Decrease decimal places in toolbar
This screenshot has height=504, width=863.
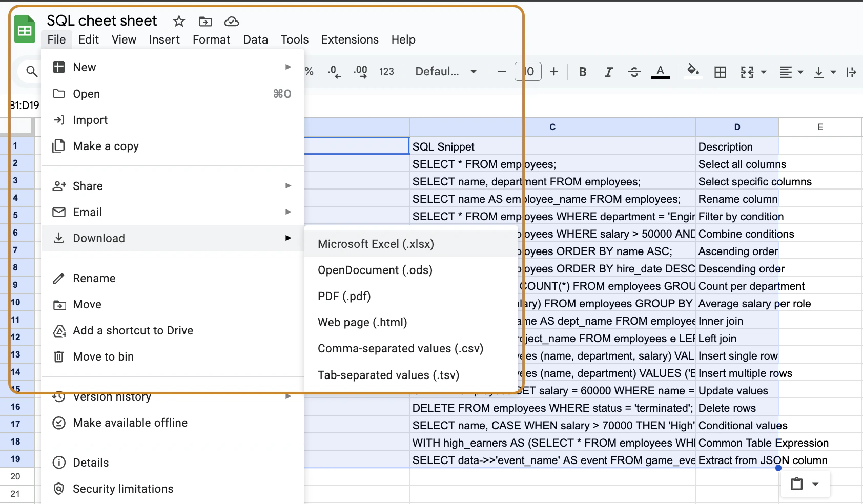334,72
